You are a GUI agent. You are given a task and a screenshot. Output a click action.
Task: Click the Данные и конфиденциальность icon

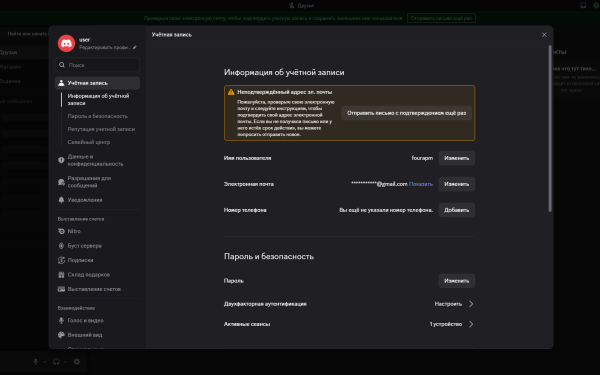[x=61, y=160]
